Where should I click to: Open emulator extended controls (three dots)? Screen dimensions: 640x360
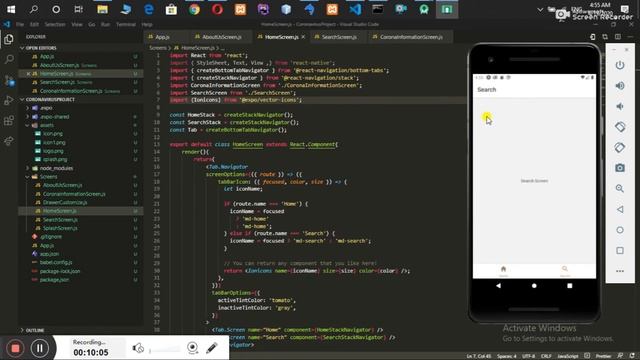pyautogui.click(x=620, y=271)
